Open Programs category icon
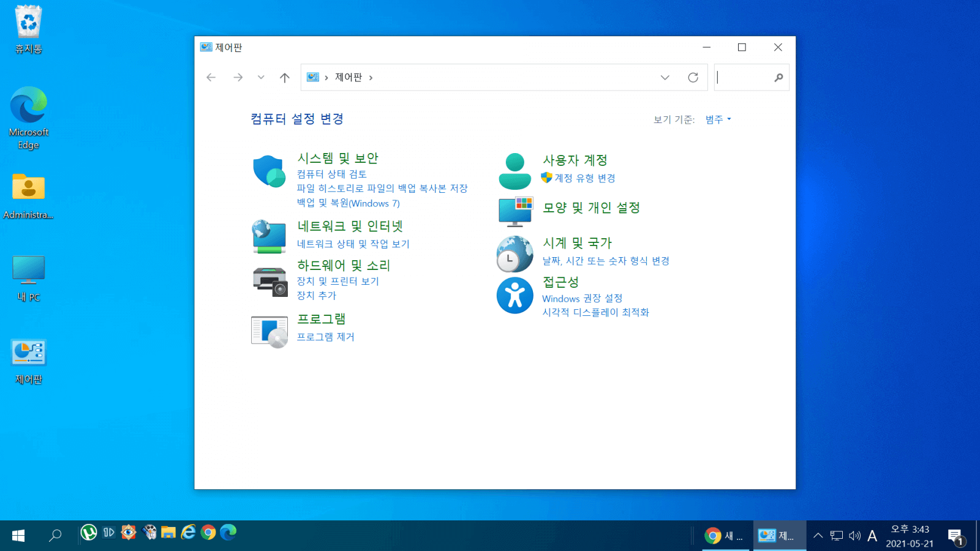The image size is (980, 551). pyautogui.click(x=269, y=332)
